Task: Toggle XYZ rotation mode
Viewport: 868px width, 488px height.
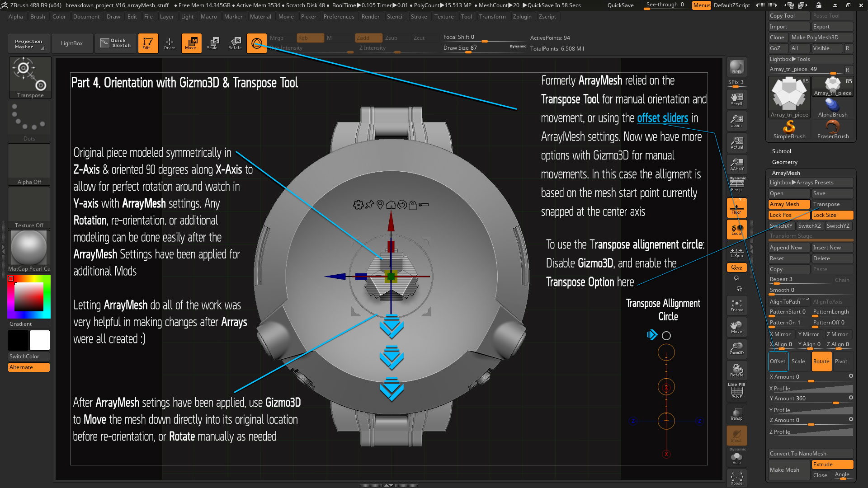Action: click(x=736, y=267)
